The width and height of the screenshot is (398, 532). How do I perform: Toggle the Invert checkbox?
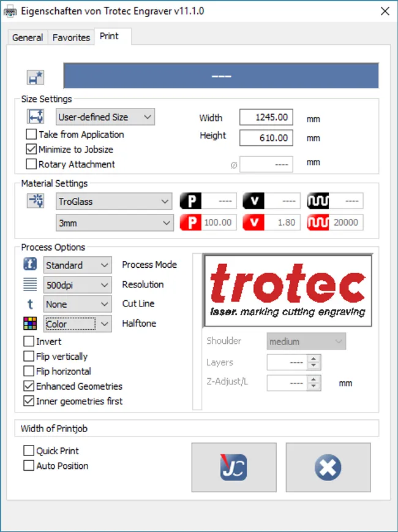click(x=29, y=341)
